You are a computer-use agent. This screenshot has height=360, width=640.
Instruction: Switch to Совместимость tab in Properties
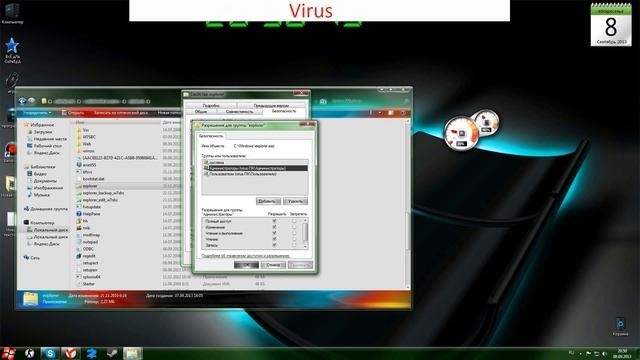[x=240, y=111]
